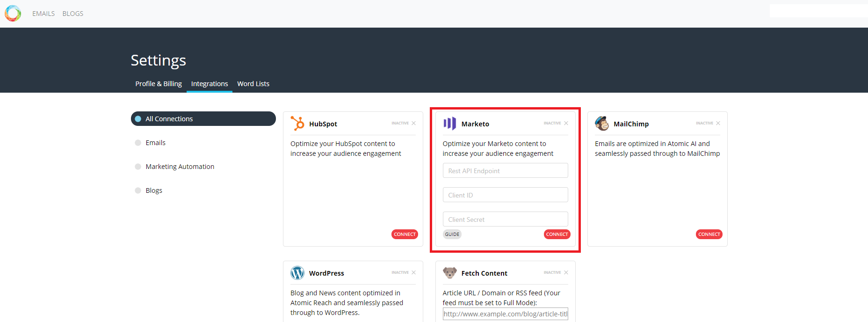The width and height of the screenshot is (868, 322).
Task: Click the WordPress INACTIVE status label
Action: click(400, 272)
